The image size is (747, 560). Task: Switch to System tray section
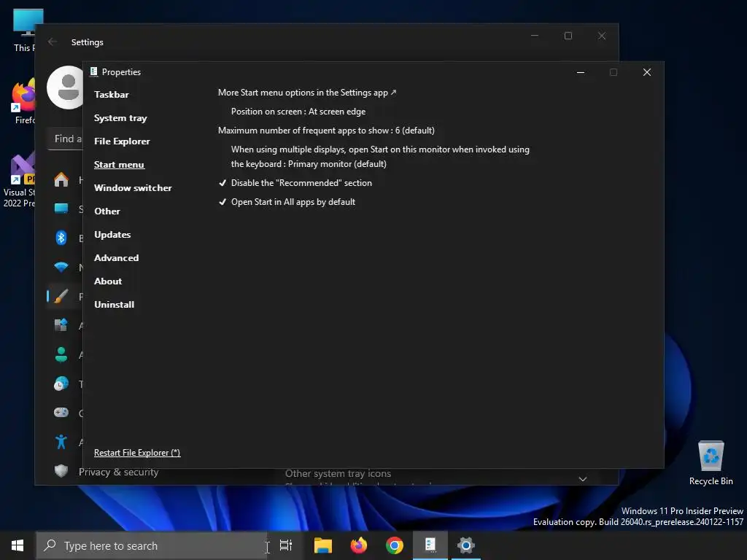click(x=120, y=118)
